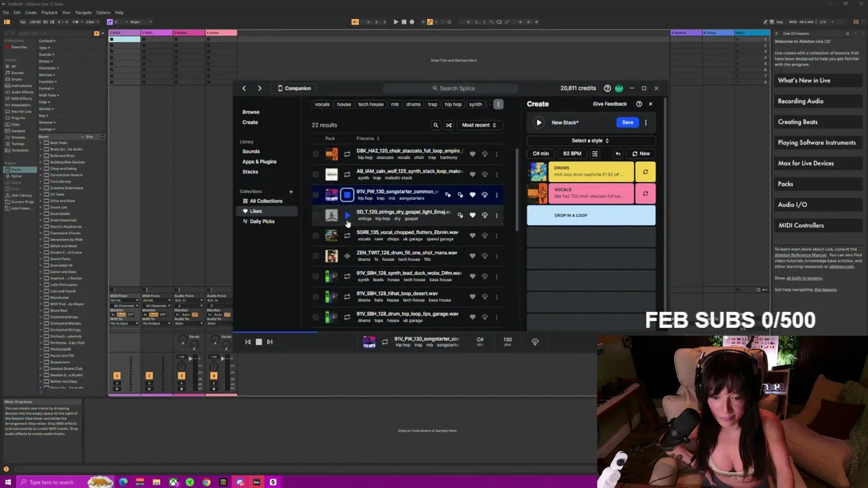This screenshot has height=488, width=868.
Task: Open the Create panel help icon
Action: [x=639, y=104]
